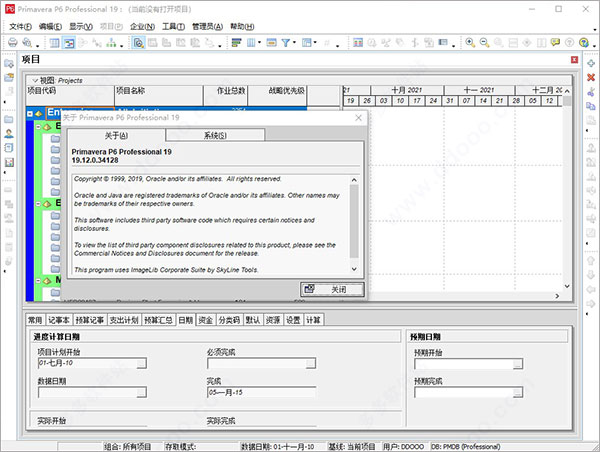Open date picker for 必须完成

point(311,363)
